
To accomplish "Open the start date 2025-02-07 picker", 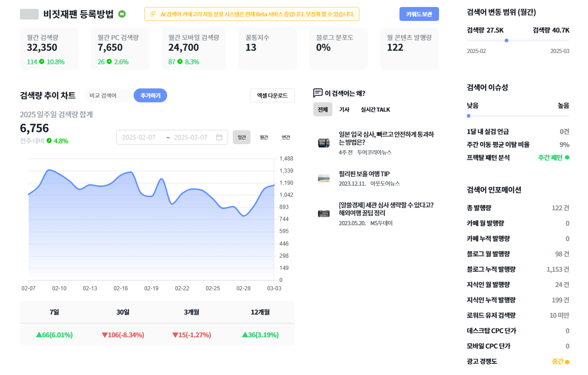I will point(139,137).
